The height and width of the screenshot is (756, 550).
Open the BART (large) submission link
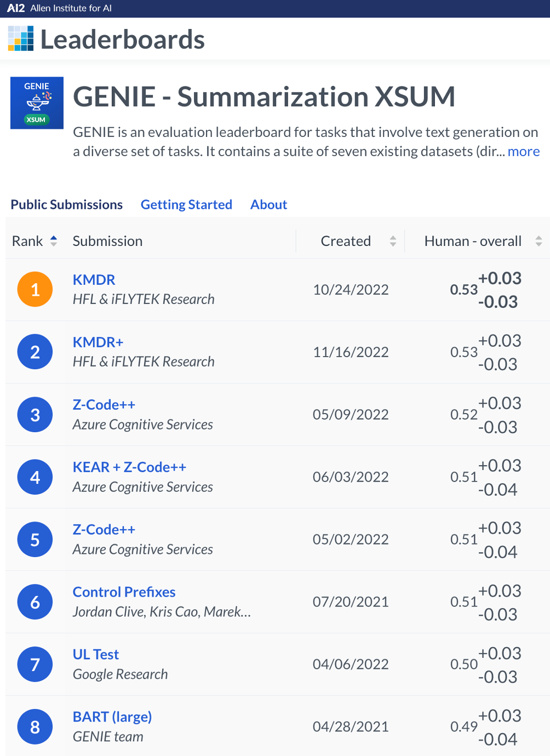[x=112, y=717]
